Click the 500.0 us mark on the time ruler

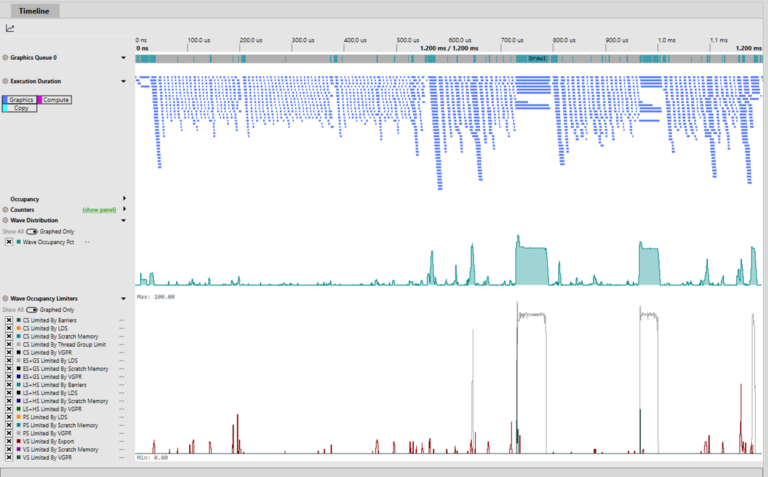point(408,40)
